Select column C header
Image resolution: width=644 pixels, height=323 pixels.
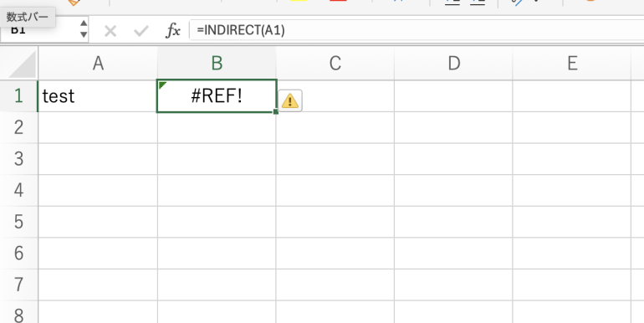[335, 63]
